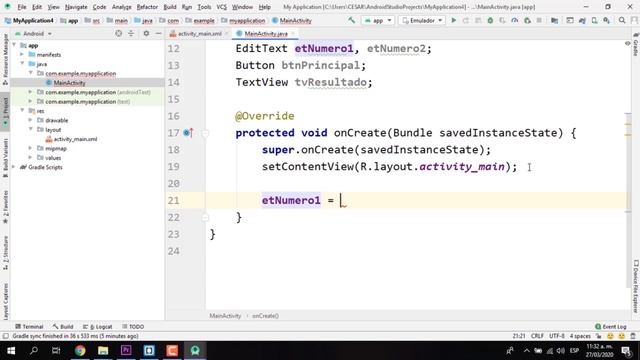640x360 pixels.
Task: Expand the mipmap folder
Action: point(31,148)
